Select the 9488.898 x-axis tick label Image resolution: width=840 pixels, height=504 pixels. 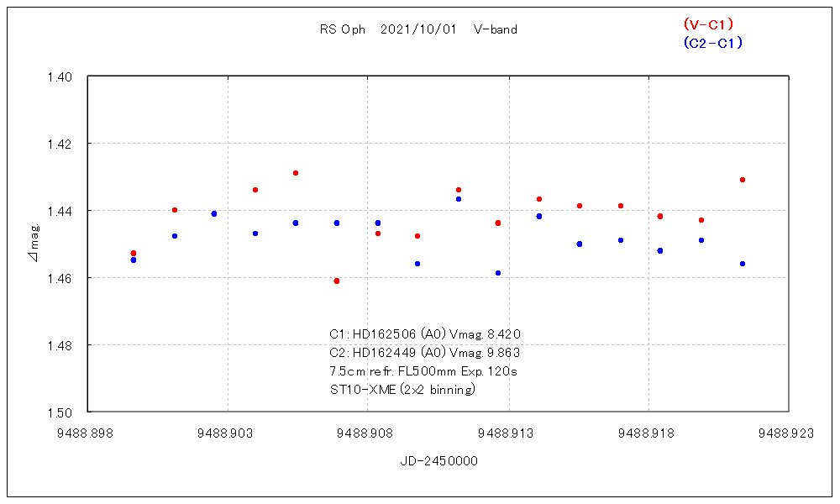(x=89, y=433)
